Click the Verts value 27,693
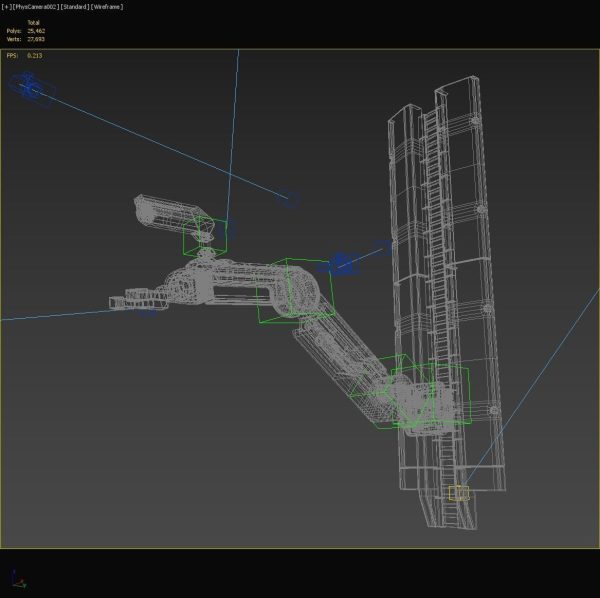Viewport: 600px width, 598px height. 36,39
